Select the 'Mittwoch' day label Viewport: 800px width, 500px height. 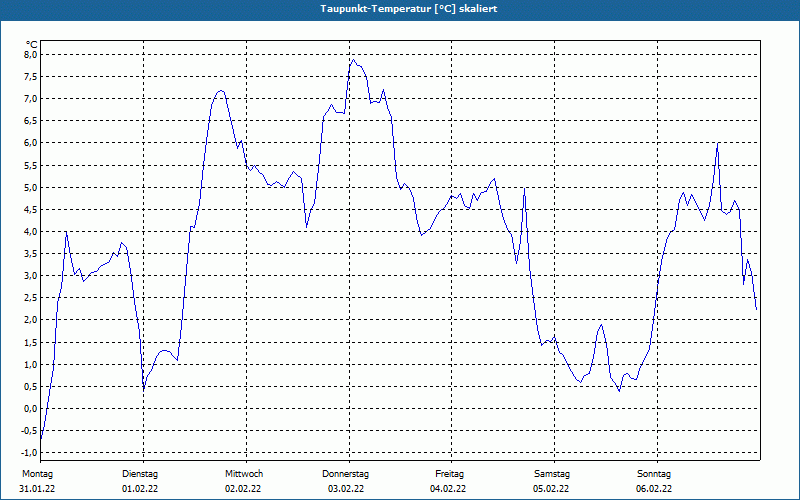point(244,474)
